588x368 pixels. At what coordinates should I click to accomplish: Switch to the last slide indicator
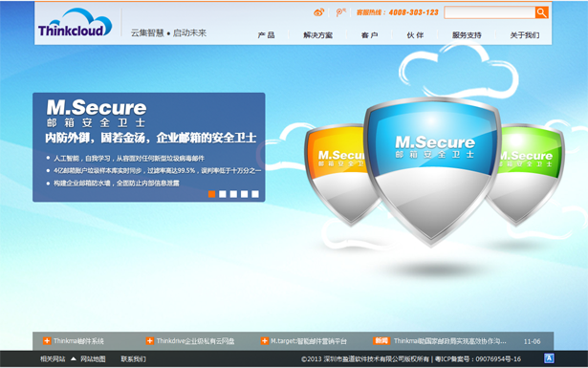(x=255, y=194)
